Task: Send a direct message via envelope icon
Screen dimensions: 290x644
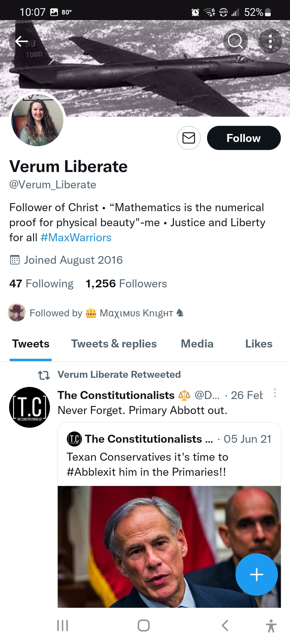Action: coord(189,138)
